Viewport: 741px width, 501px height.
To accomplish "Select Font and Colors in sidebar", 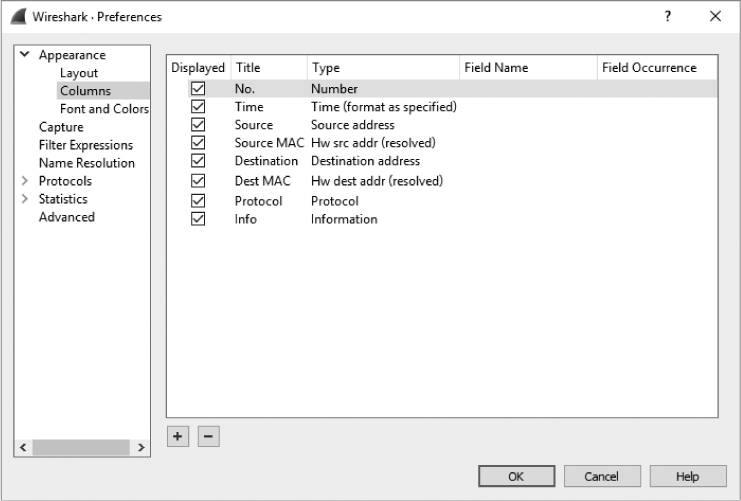I will (x=104, y=109).
